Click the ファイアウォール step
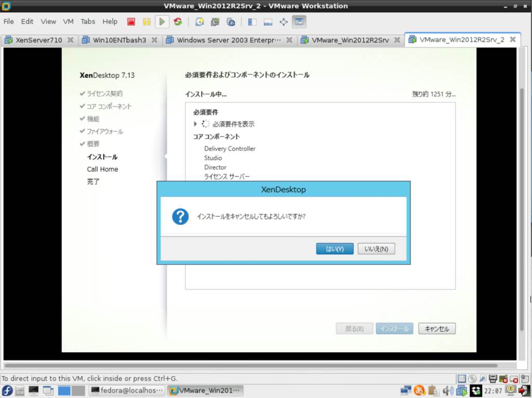Viewport: 532px width, 398px height. [105, 131]
